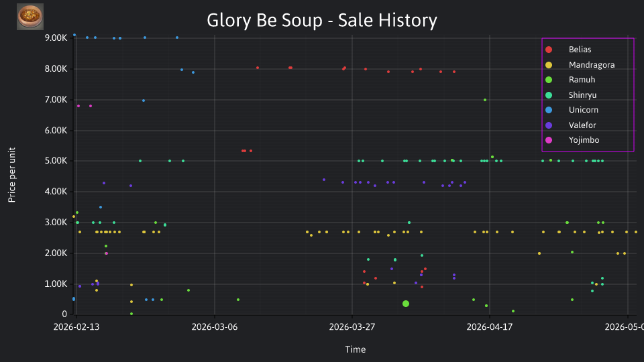Click the Glory Be Soup item icon
644x362 pixels.
click(30, 17)
